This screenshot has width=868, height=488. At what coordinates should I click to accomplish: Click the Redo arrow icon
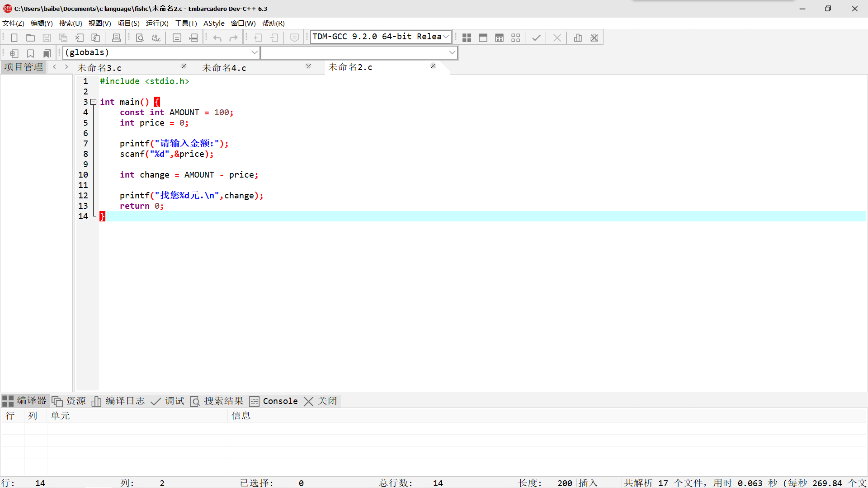pyautogui.click(x=233, y=38)
